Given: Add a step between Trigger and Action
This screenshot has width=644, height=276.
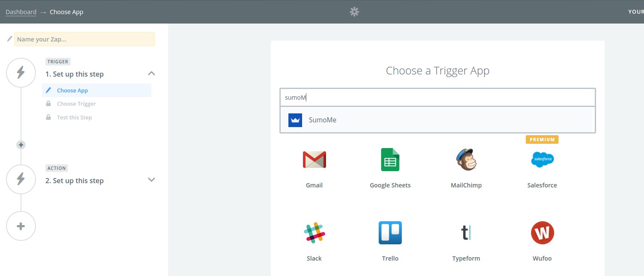Looking at the screenshot, I should pyautogui.click(x=21, y=145).
